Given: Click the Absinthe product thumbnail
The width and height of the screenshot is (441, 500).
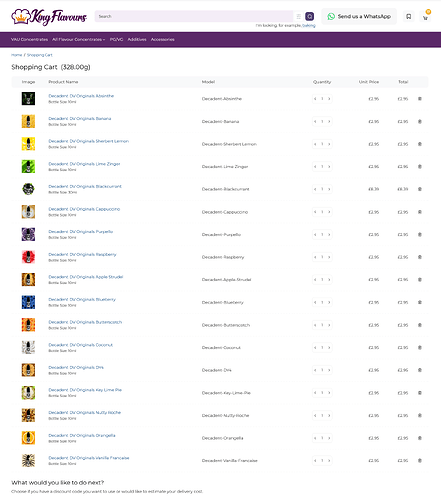Looking at the screenshot, I should [28, 99].
